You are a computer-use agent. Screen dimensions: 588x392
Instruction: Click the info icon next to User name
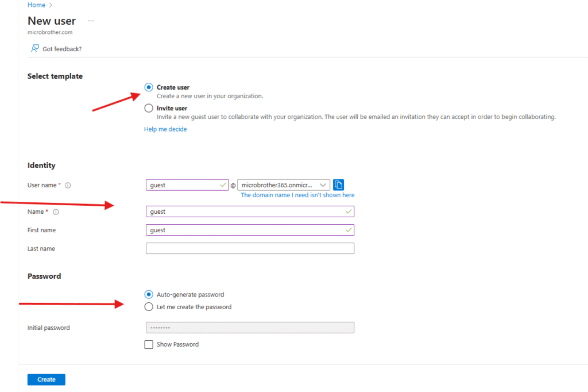coord(68,186)
